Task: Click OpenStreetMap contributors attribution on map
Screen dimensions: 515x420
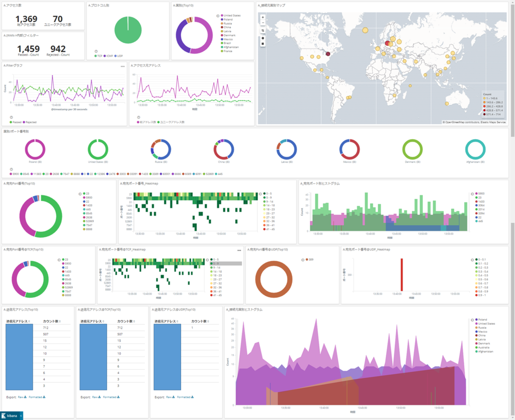Action: click(462, 122)
